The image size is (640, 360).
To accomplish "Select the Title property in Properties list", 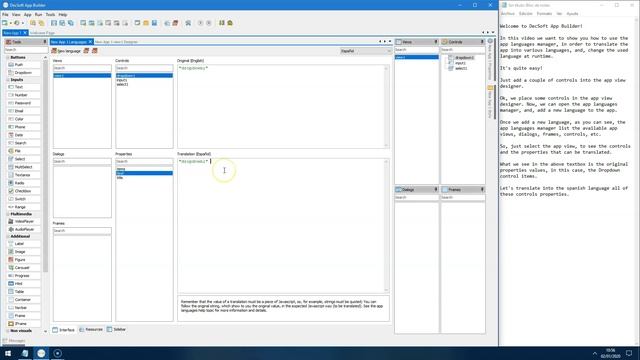I will point(144,178).
